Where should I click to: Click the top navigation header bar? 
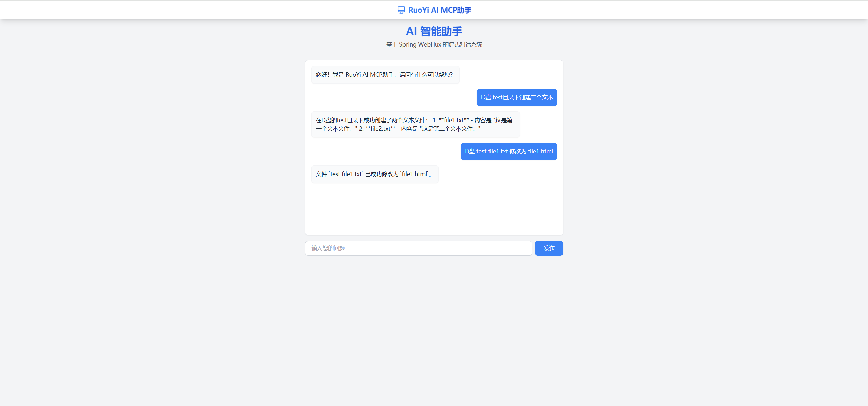[x=434, y=10]
